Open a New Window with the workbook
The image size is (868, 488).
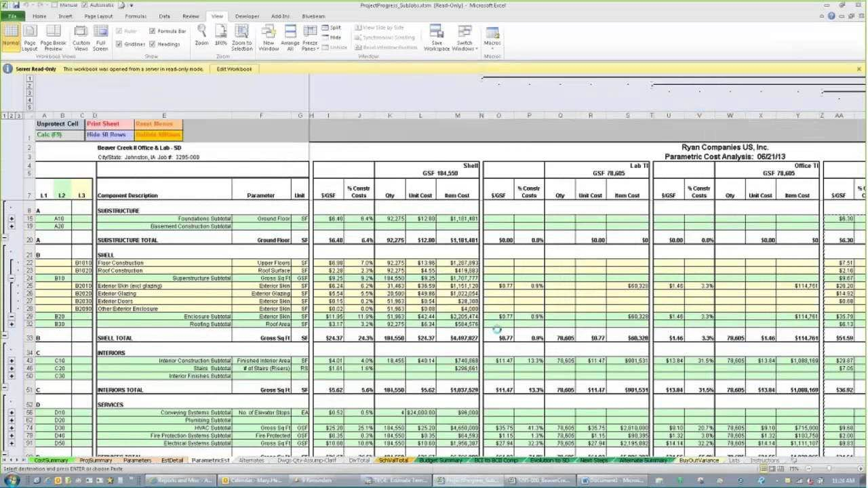(x=268, y=37)
